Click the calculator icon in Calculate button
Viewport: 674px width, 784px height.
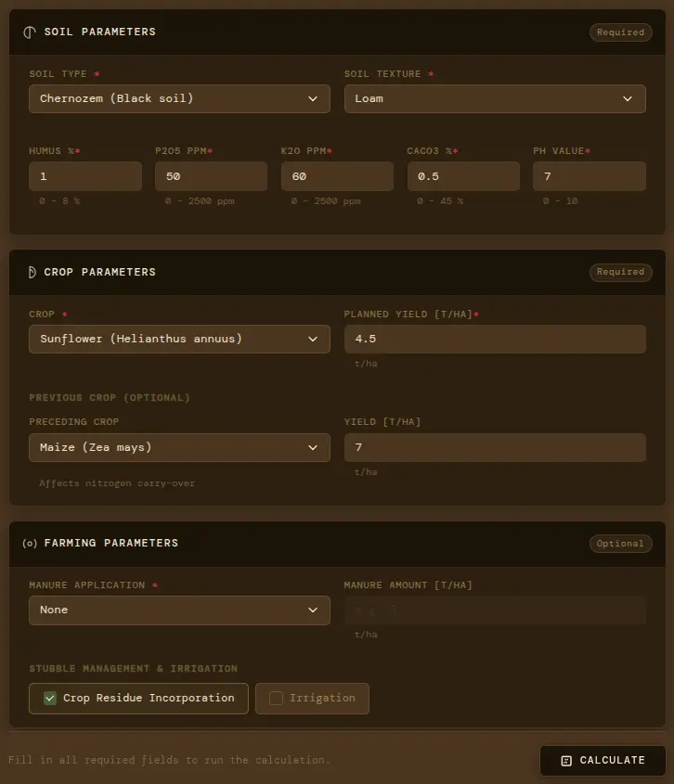pos(566,761)
